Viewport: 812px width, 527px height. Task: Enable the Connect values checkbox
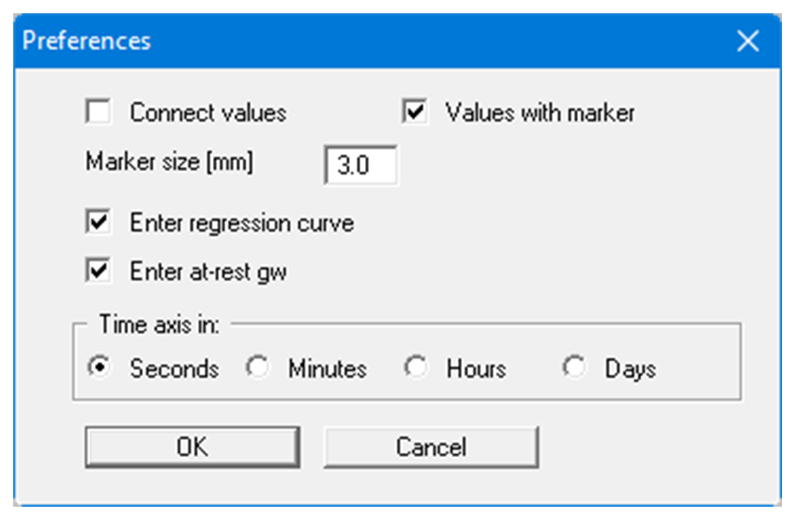[x=98, y=113]
